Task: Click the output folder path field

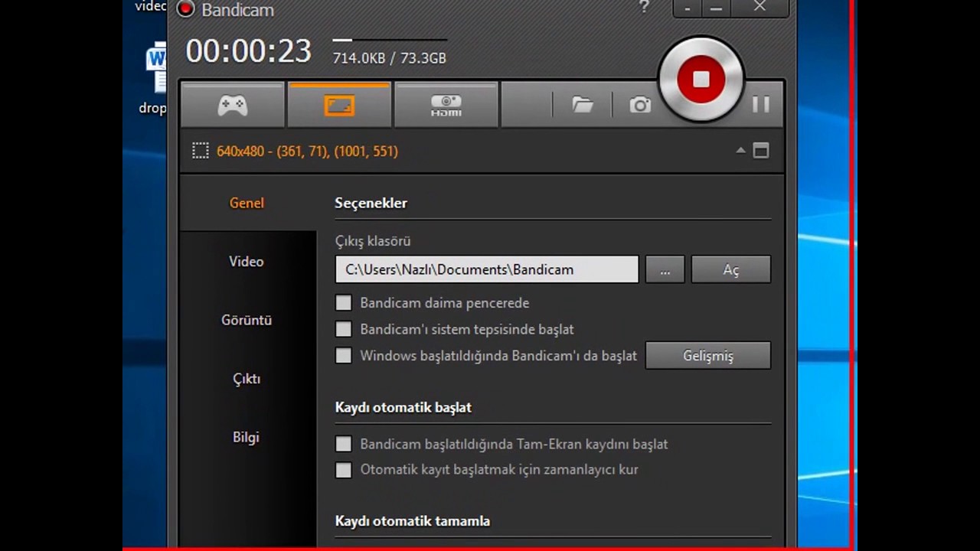Action: click(x=487, y=269)
